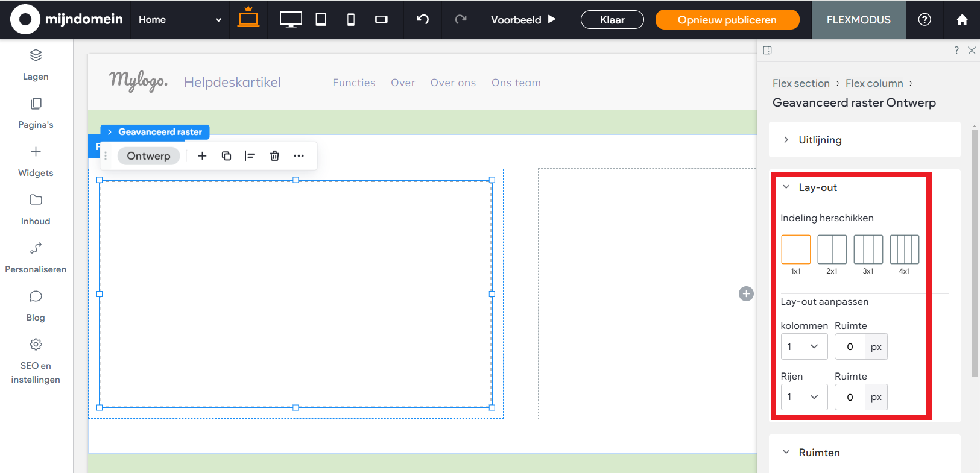Open the Home page selector dropdown
The image size is (980, 473).
(x=180, y=19)
